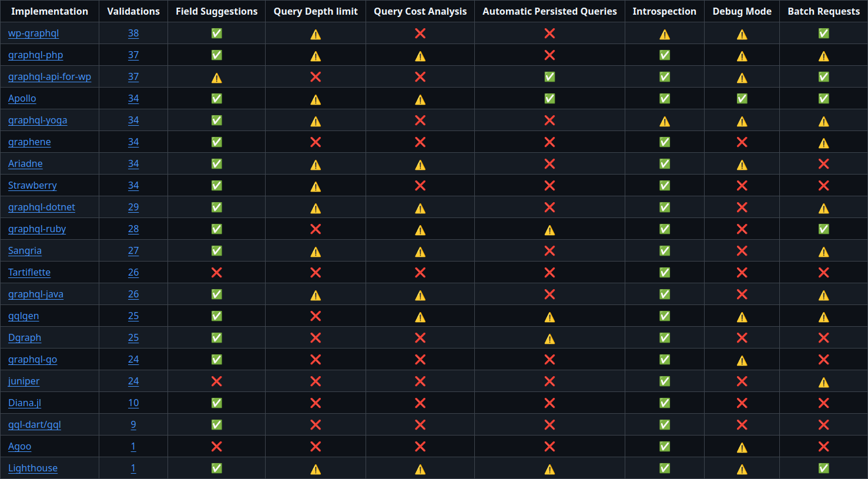868x479 pixels.
Task: Click Automatic Persisted Queries warning for Dgraph
Action: [549, 339]
